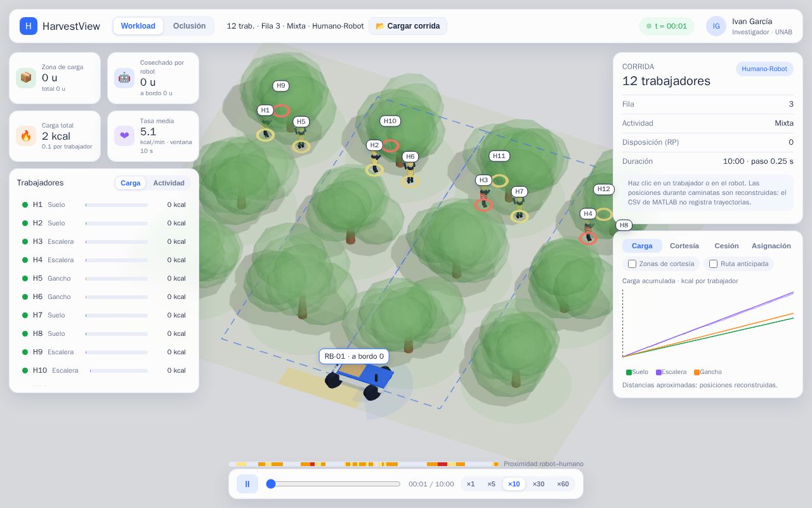The image size is (812, 508).
Task: Select worker H6 row in Trabajadores list
Action: 104,297
